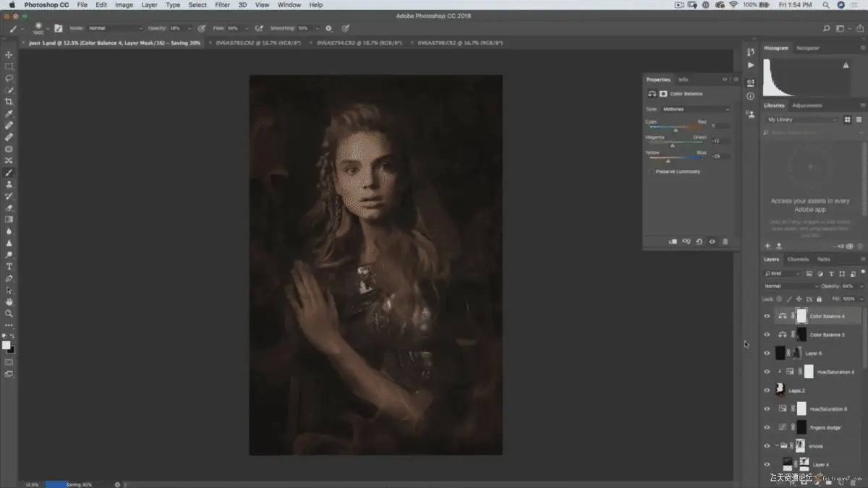Select the Crop tool

[9, 102]
